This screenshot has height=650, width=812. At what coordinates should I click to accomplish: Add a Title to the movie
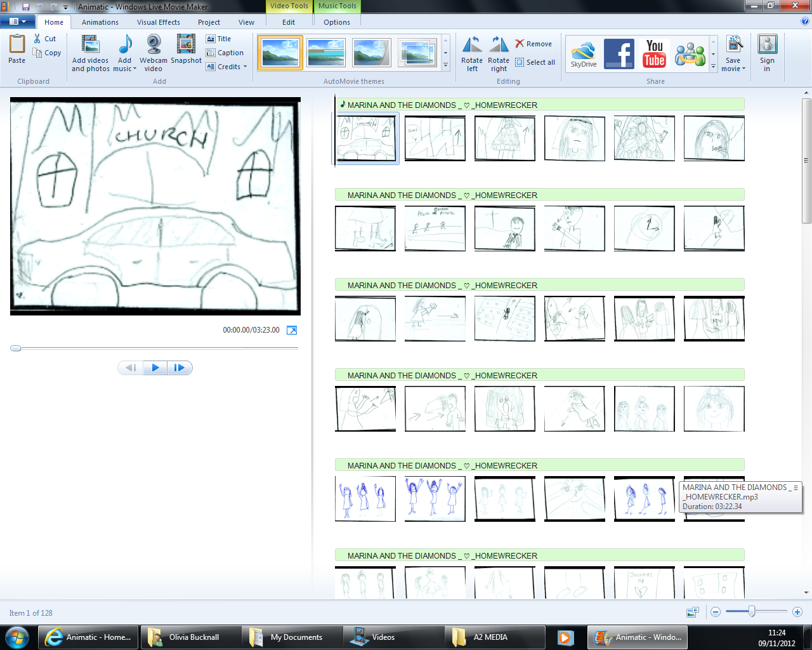[218, 39]
